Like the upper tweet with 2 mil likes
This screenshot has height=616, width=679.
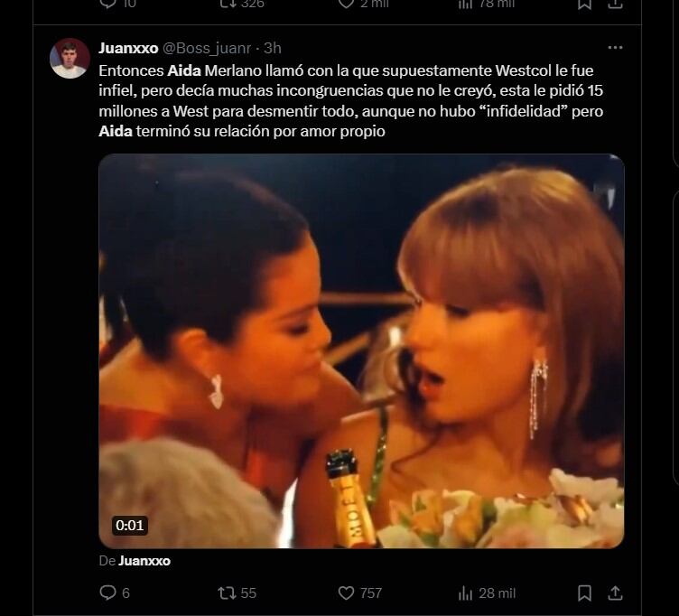pyautogui.click(x=347, y=4)
